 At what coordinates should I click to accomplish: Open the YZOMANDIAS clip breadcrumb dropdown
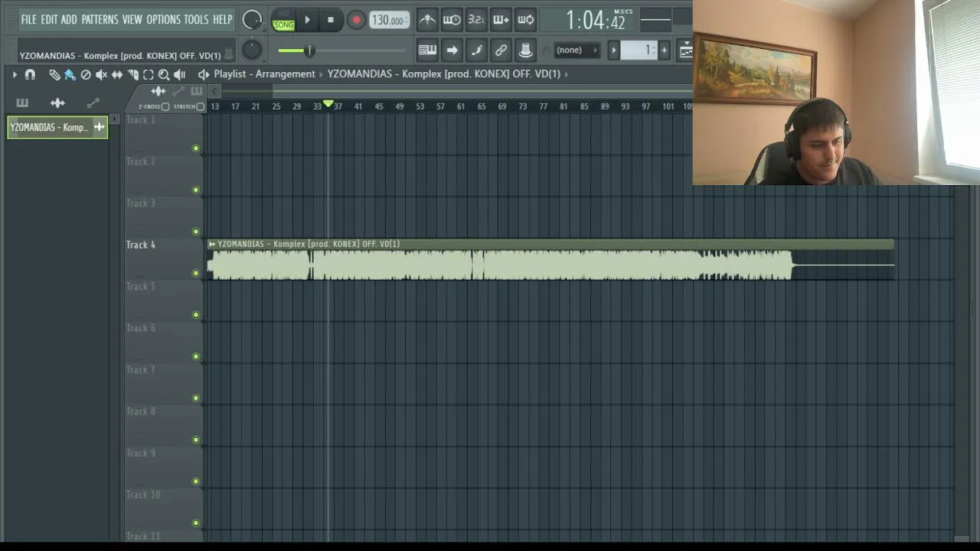tap(444, 74)
